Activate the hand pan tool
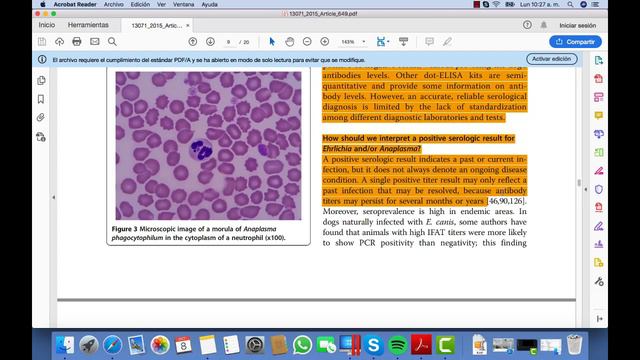Screen dimensions: 640x360 tap(289, 42)
